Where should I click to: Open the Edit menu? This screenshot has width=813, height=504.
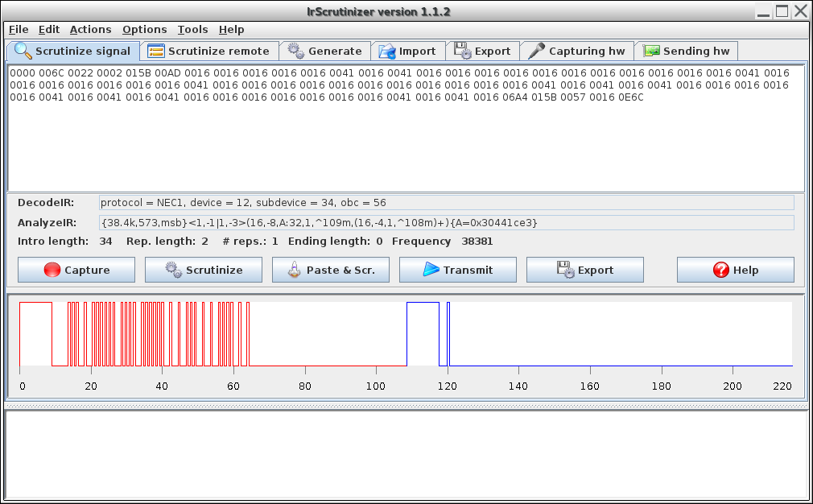tap(49, 29)
